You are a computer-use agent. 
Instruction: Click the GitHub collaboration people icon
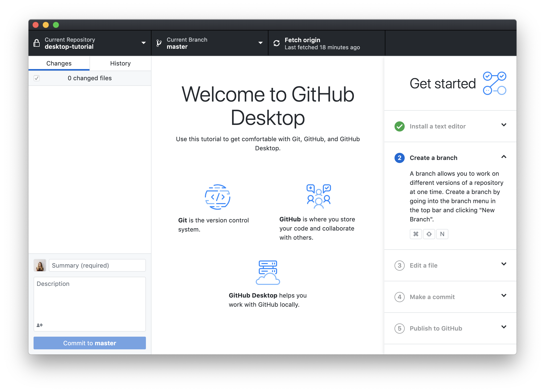(319, 197)
